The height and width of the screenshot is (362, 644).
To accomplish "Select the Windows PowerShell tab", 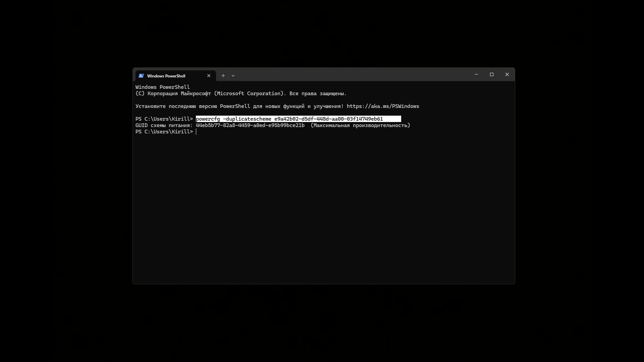I will (175, 76).
